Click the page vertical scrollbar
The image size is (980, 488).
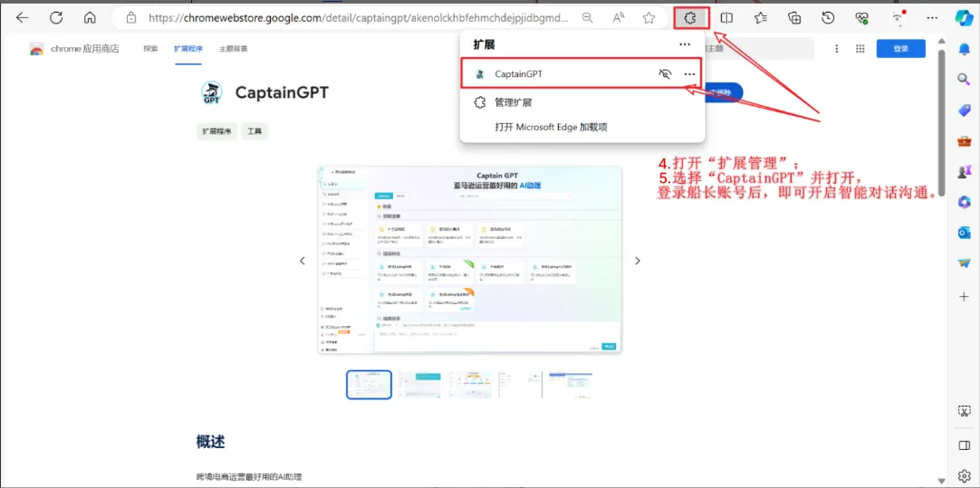(942, 123)
